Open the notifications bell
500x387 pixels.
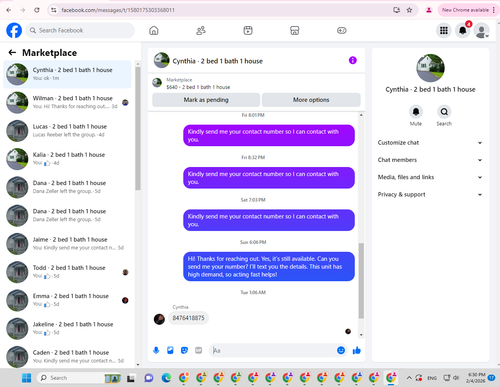[463, 31]
